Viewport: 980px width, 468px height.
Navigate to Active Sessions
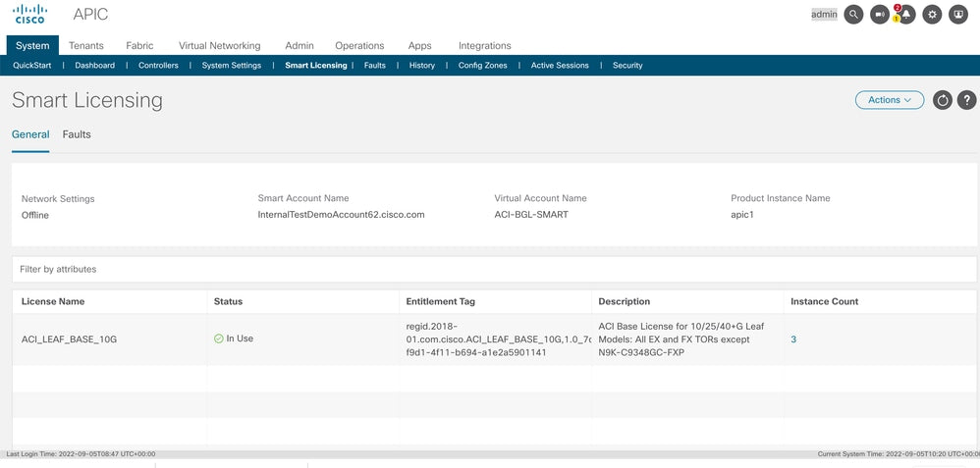pyautogui.click(x=560, y=66)
